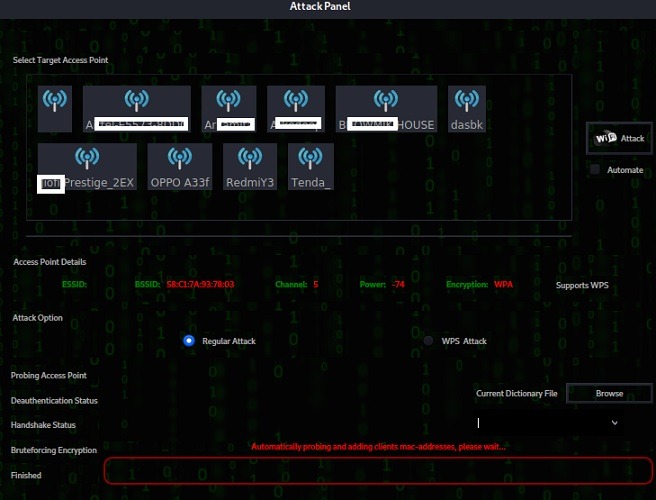Screen dimensions: 656x500
Task: Click the ESSID field label
Action: pyautogui.click(x=74, y=285)
